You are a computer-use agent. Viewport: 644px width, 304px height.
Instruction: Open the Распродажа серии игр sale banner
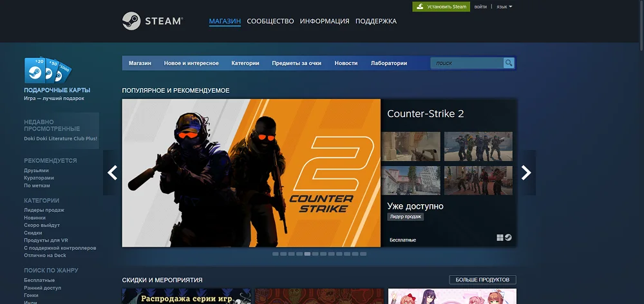point(187,296)
